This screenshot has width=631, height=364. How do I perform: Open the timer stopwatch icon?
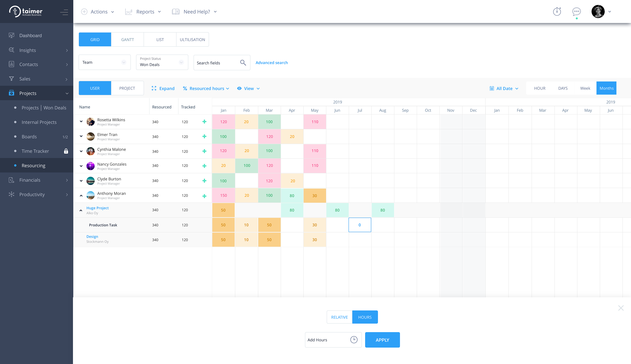pos(557,11)
